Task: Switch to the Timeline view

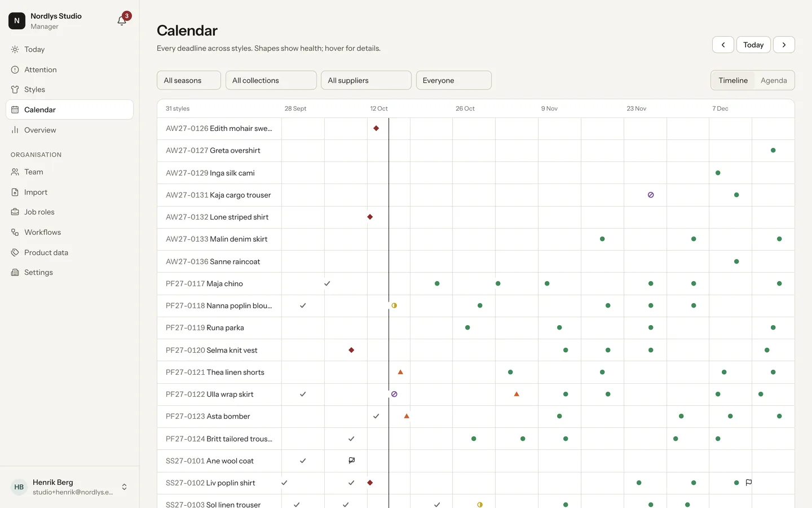Action: [733, 80]
